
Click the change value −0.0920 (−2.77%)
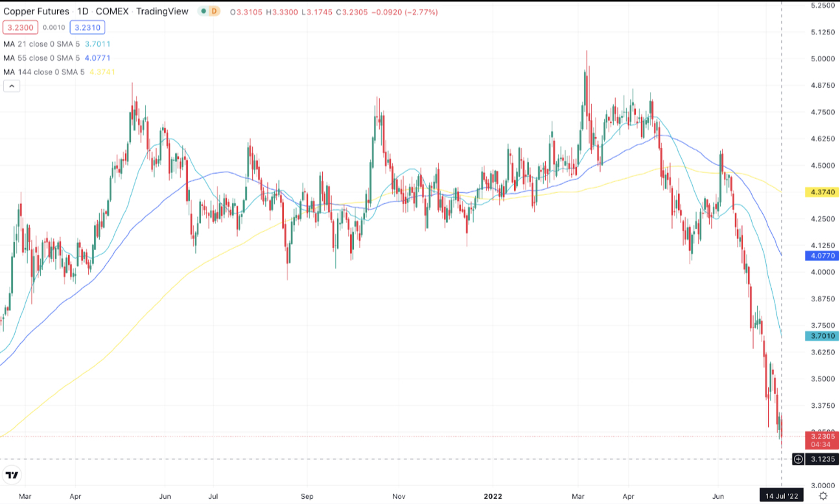[x=405, y=12]
